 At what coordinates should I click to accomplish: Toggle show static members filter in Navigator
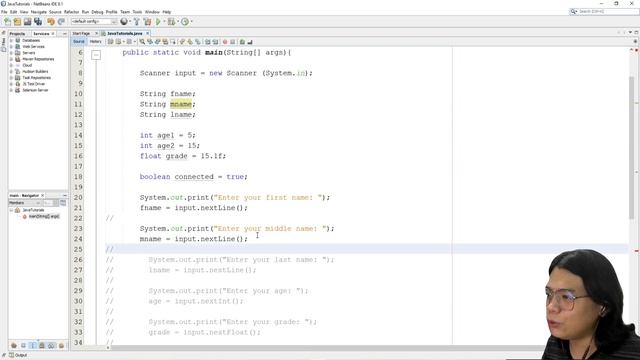click(x=33, y=346)
